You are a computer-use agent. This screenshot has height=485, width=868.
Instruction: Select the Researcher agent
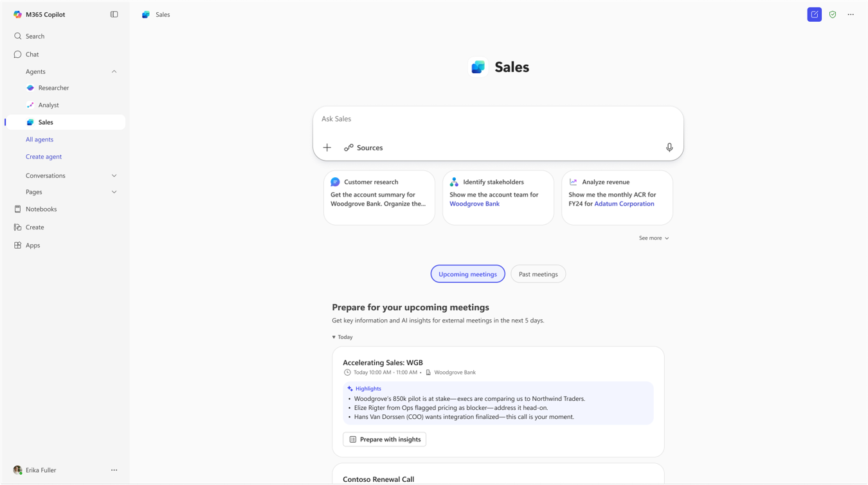53,88
